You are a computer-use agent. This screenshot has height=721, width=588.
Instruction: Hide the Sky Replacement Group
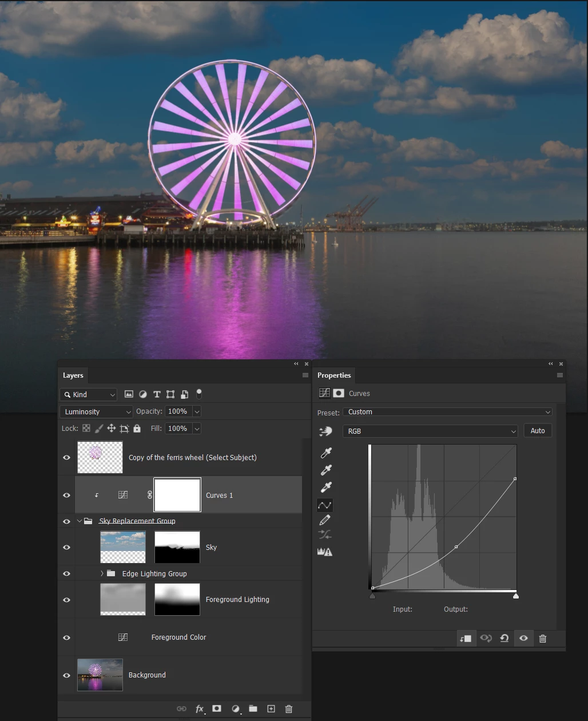tap(67, 521)
